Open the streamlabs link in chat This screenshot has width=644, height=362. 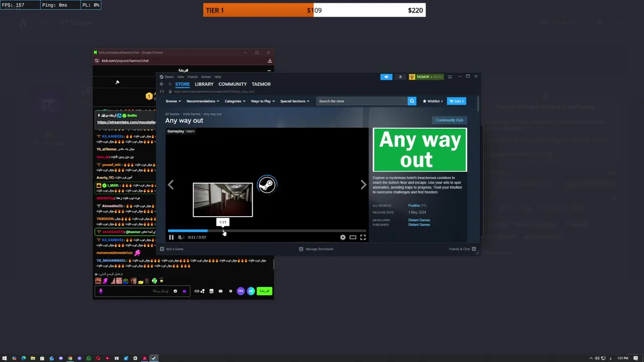click(126, 122)
